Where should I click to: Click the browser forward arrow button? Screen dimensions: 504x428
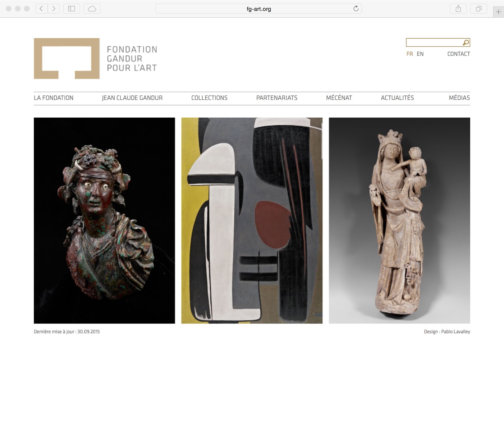pos(54,9)
